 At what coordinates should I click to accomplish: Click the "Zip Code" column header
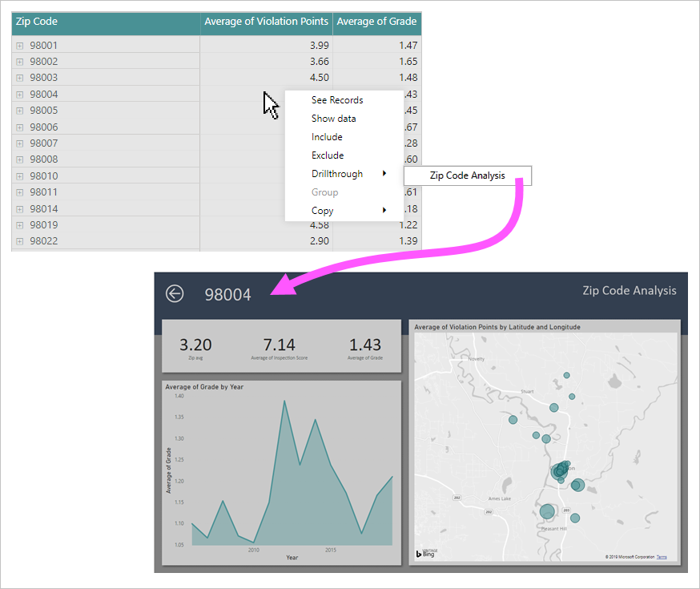(36, 22)
